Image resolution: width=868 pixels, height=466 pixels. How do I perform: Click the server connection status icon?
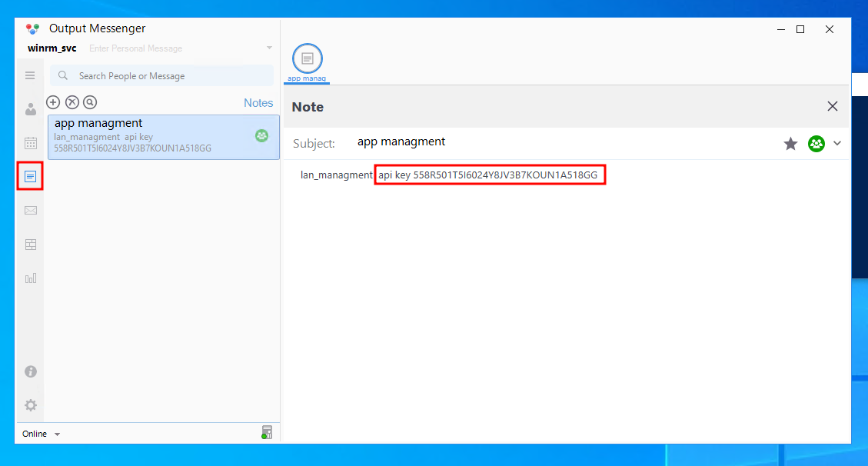click(266, 432)
